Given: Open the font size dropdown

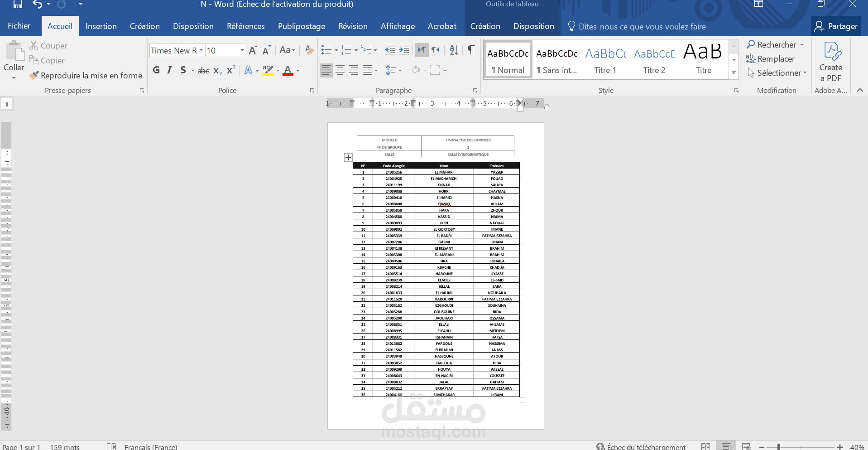Looking at the screenshot, I should 242,50.
